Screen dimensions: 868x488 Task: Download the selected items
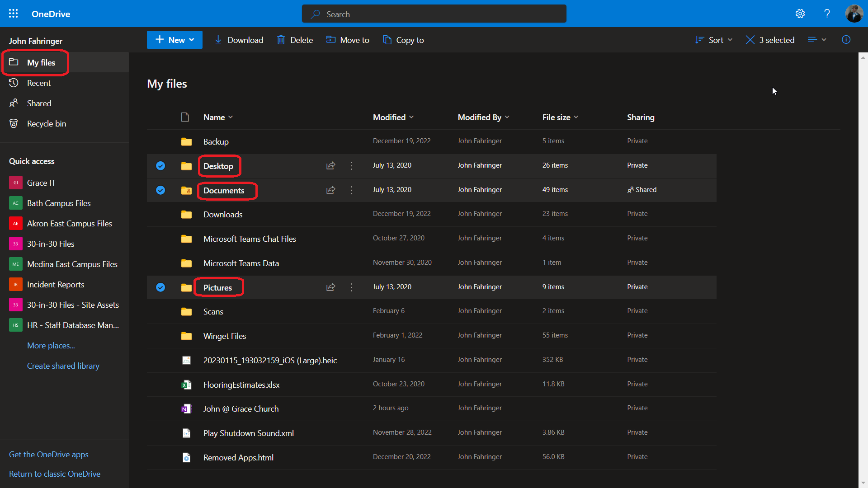pyautogui.click(x=238, y=40)
